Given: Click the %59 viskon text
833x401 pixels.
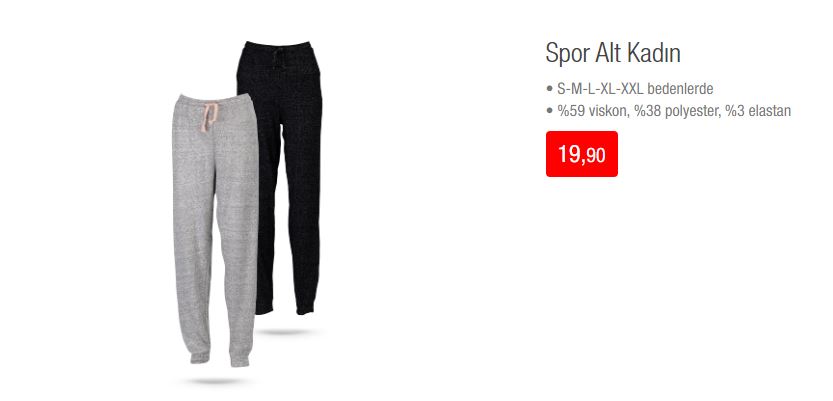Looking at the screenshot, I should [592, 111].
